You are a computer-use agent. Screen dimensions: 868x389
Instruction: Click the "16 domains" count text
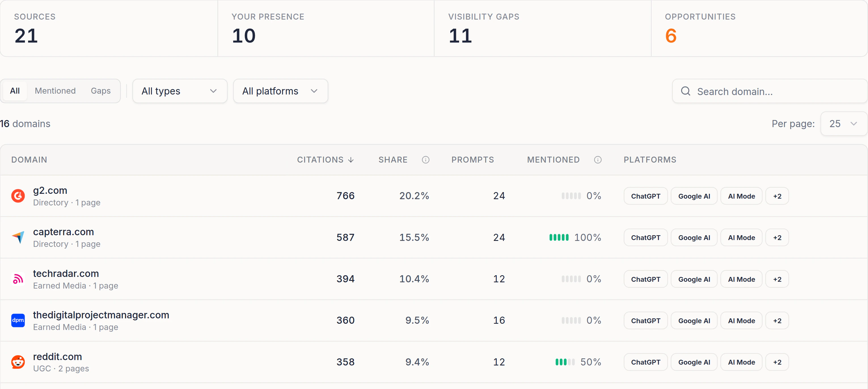(x=25, y=124)
